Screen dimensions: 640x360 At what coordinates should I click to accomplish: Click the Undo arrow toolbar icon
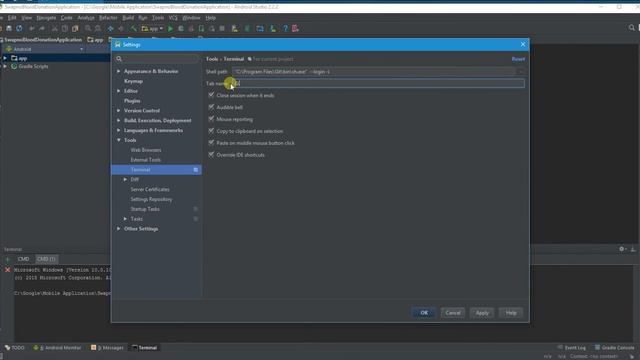32,29
